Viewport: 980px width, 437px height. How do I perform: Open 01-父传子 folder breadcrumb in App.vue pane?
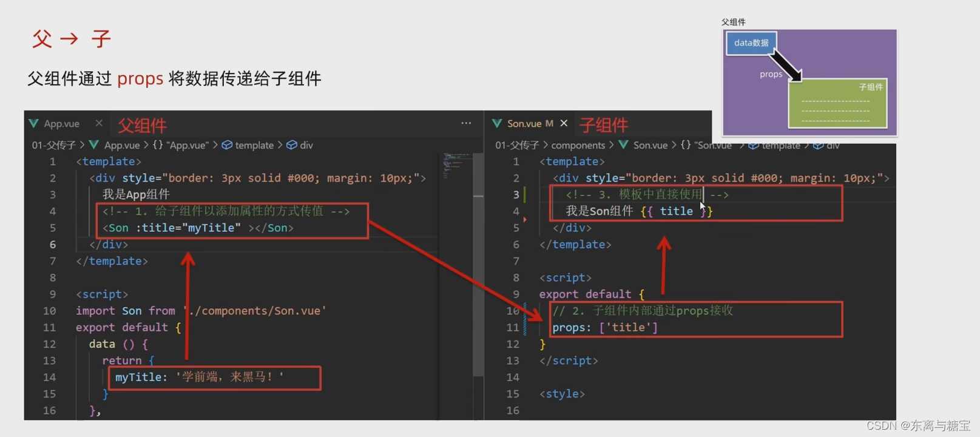(x=53, y=145)
